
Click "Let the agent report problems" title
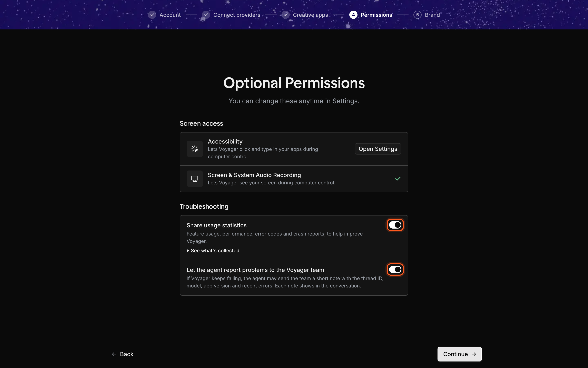[x=255, y=270]
